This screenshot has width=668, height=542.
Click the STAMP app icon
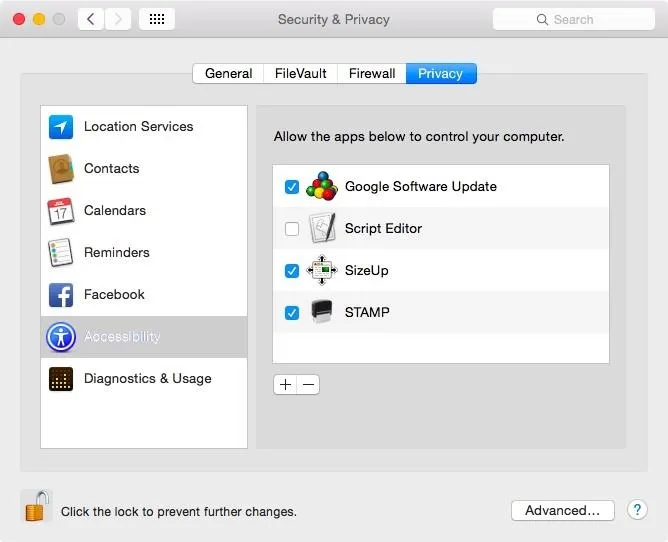pos(322,311)
